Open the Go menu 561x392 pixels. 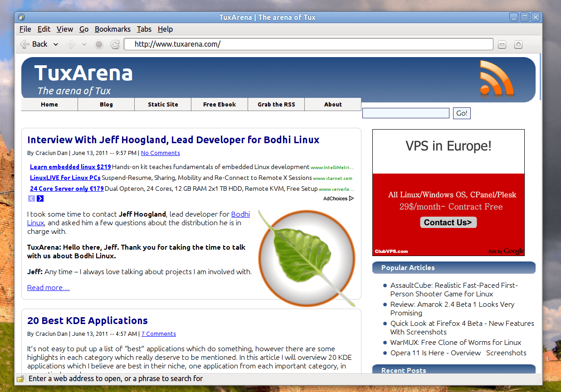(84, 29)
